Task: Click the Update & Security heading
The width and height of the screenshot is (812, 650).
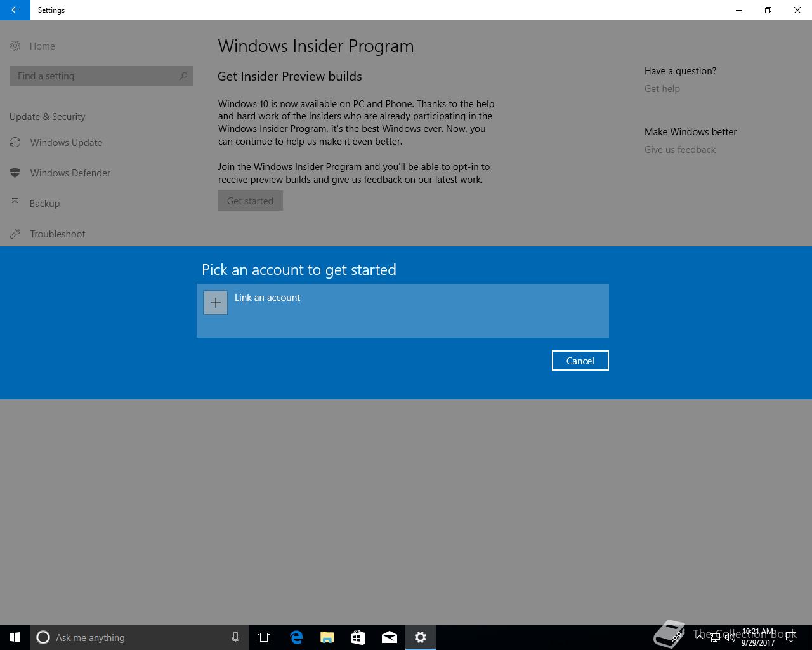Action: click(x=48, y=117)
